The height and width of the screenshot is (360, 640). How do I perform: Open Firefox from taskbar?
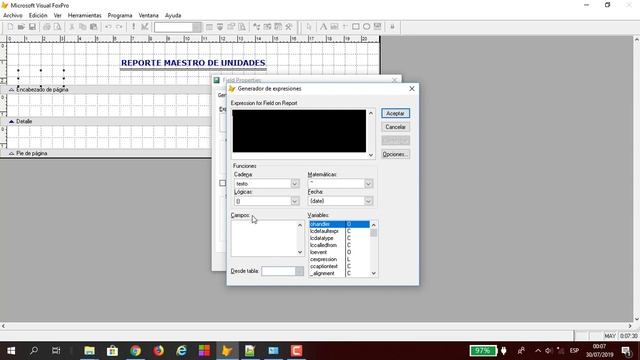pos(158,351)
